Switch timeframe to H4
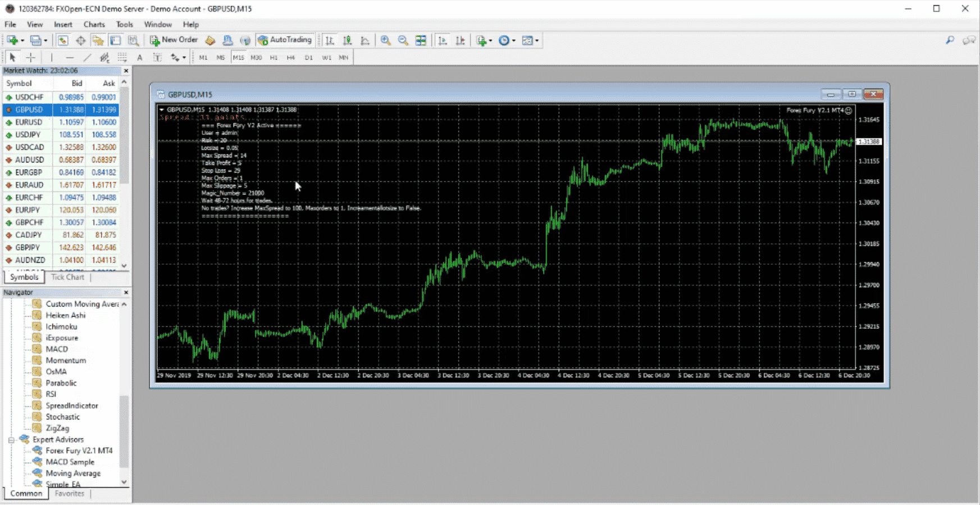This screenshot has height=505, width=980. click(x=291, y=57)
